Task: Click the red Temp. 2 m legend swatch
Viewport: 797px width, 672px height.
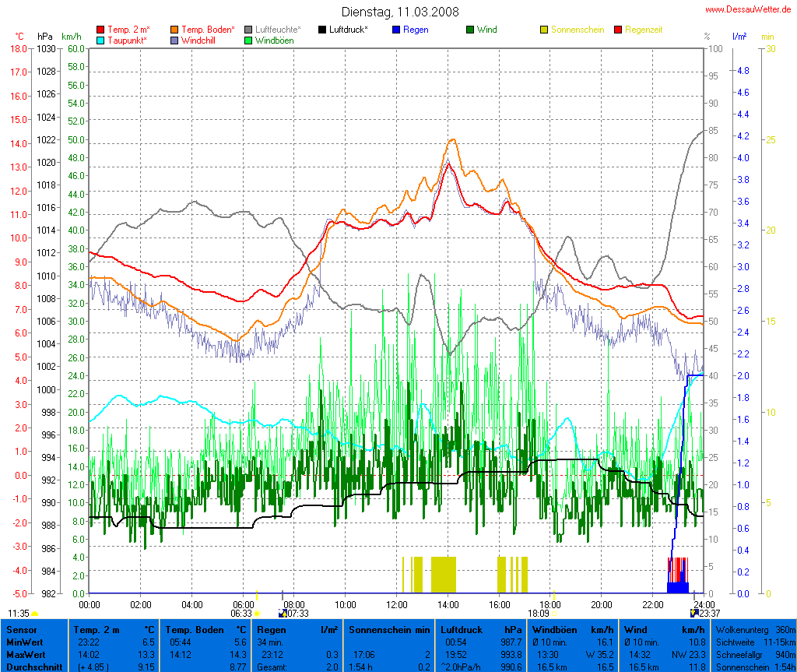Action: click(100, 30)
